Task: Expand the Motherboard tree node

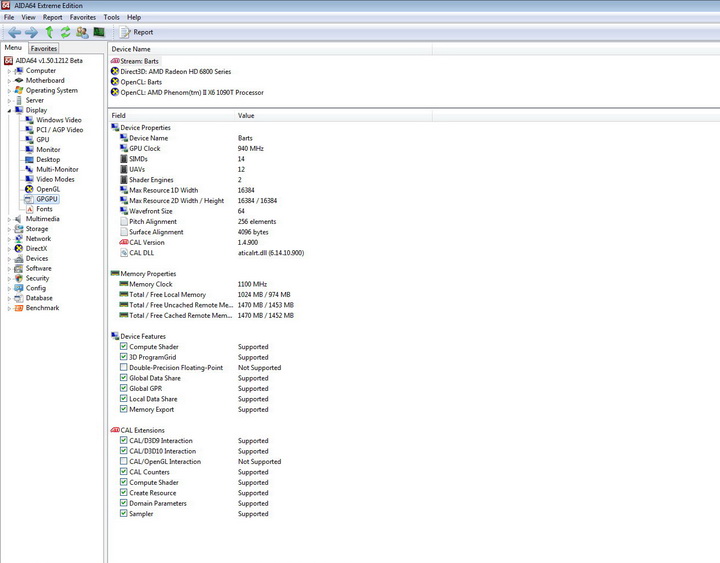Action: [x=9, y=81]
